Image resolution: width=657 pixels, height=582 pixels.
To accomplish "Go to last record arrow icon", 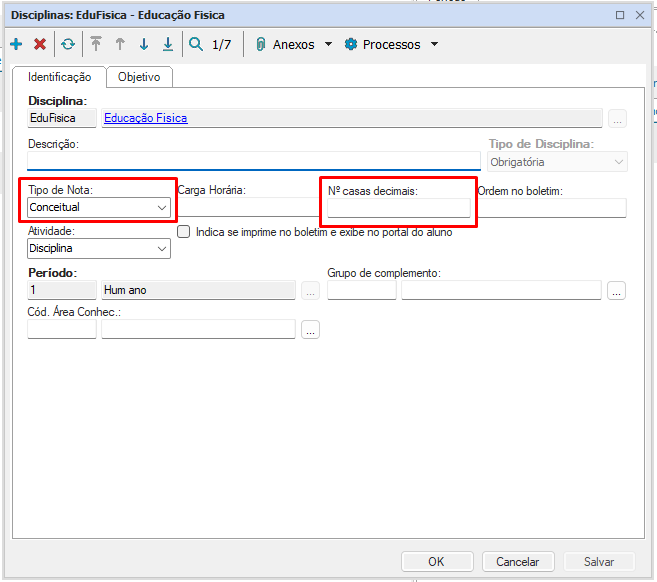I will (168, 44).
